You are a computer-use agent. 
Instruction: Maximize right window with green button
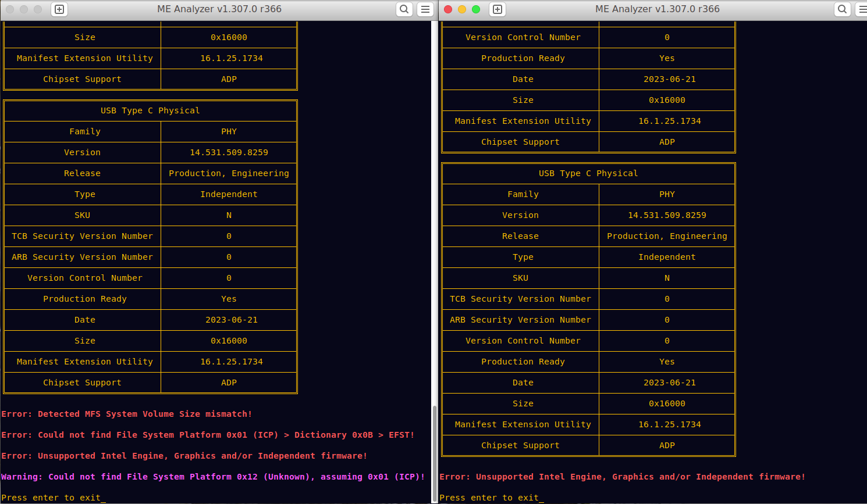[x=476, y=9]
